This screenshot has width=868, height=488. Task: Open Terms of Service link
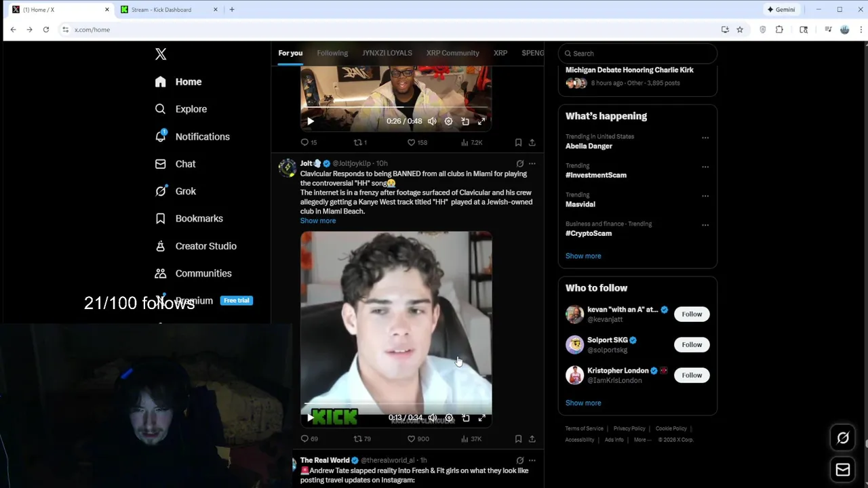click(585, 428)
